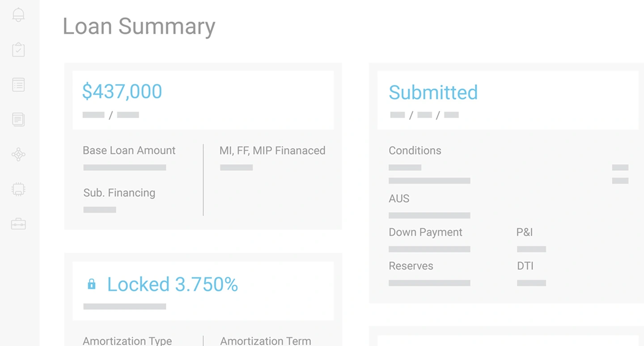Open the processor chip icon in sidebar
The height and width of the screenshot is (346, 644).
pos(18,188)
